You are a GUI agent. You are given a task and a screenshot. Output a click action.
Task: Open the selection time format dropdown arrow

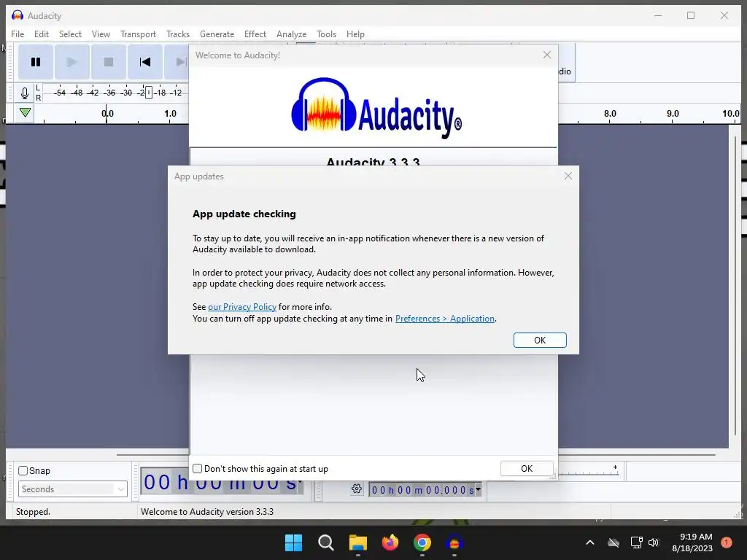click(478, 489)
